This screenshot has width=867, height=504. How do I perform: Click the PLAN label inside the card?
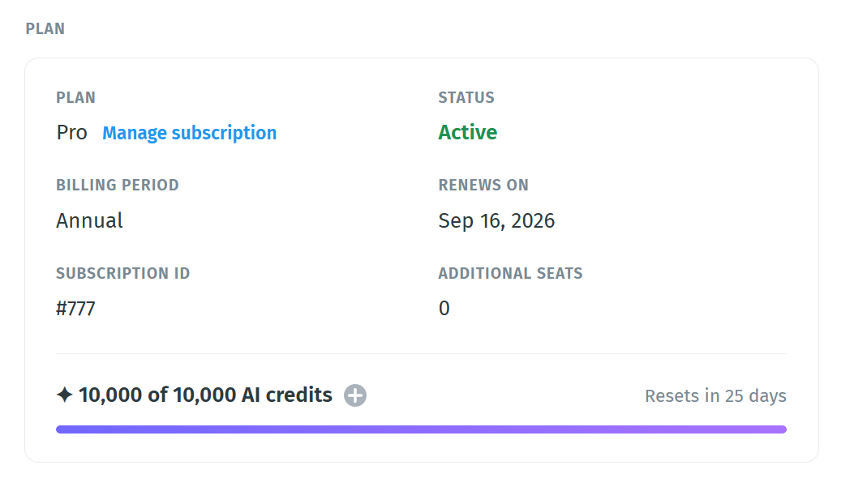coord(75,98)
